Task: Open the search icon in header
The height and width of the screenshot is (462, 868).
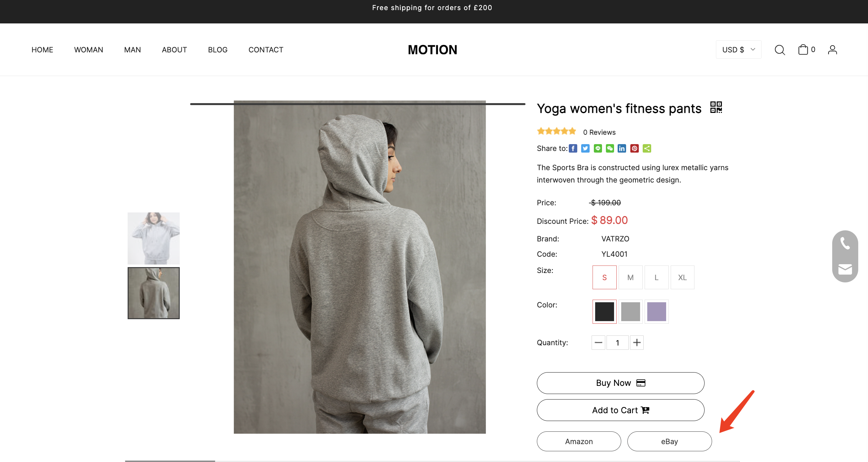Action: coord(779,50)
